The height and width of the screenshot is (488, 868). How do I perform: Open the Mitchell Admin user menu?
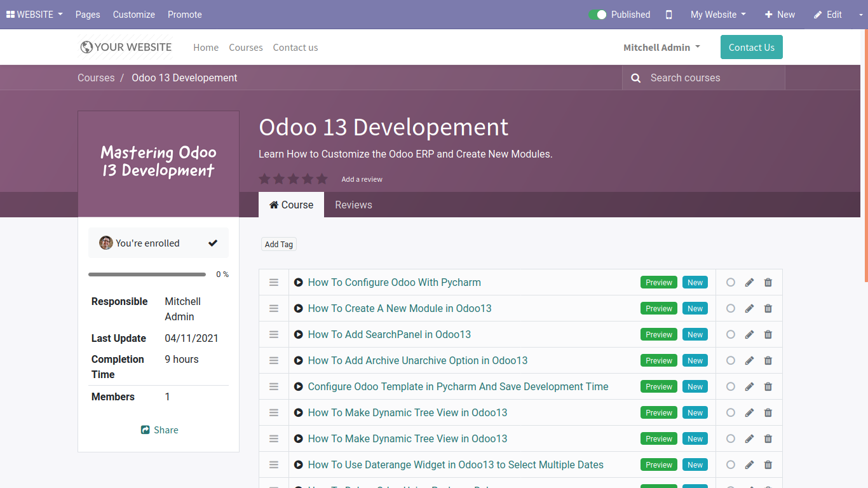click(x=661, y=48)
